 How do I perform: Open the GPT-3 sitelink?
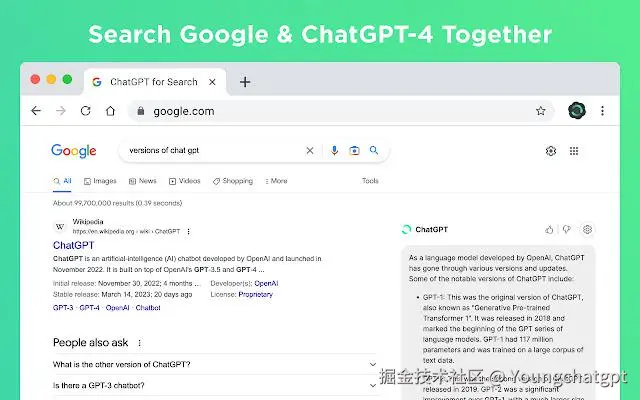[x=63, y=308]
